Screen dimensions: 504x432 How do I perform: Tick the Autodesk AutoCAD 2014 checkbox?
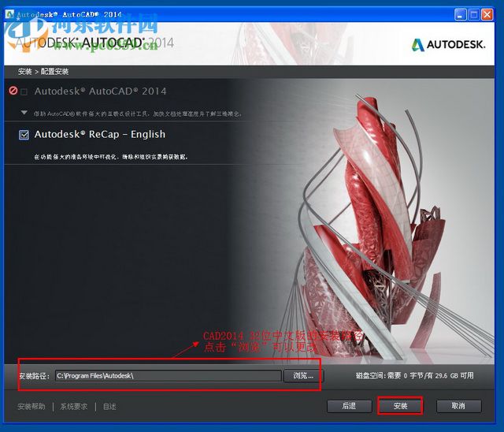pos(24,92)
